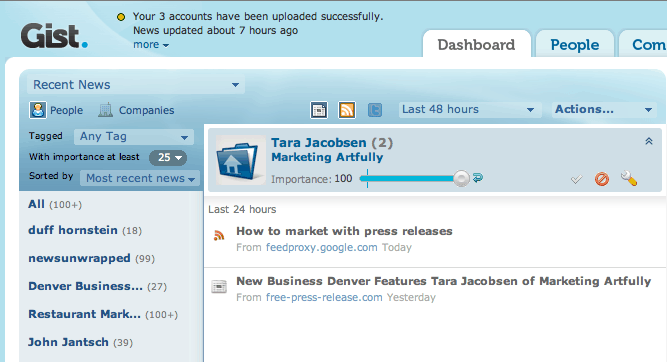Open the partially visible Com tab

(x=643, y=45)
